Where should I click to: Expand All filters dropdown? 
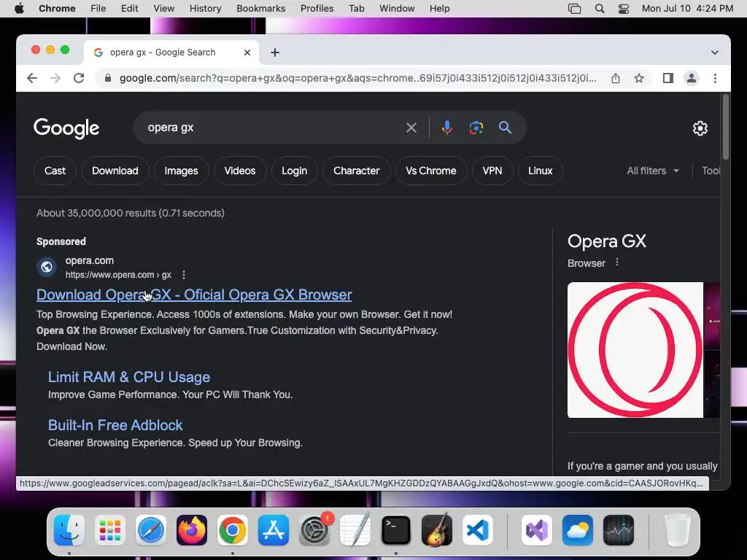(653, 171)
